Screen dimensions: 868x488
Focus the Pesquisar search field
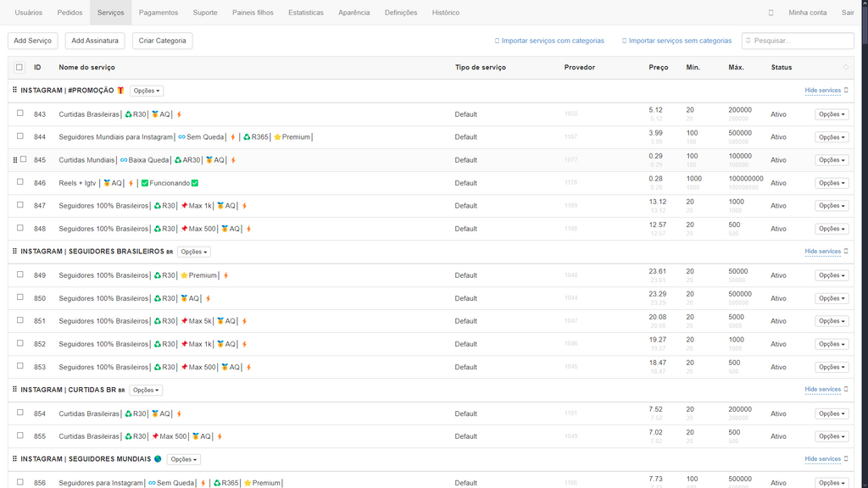tap(801, 41)
